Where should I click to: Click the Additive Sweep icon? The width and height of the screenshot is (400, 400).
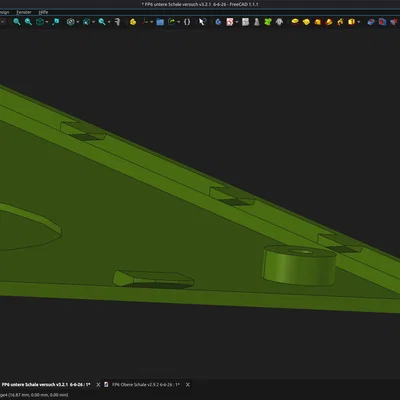pos(329,22)
